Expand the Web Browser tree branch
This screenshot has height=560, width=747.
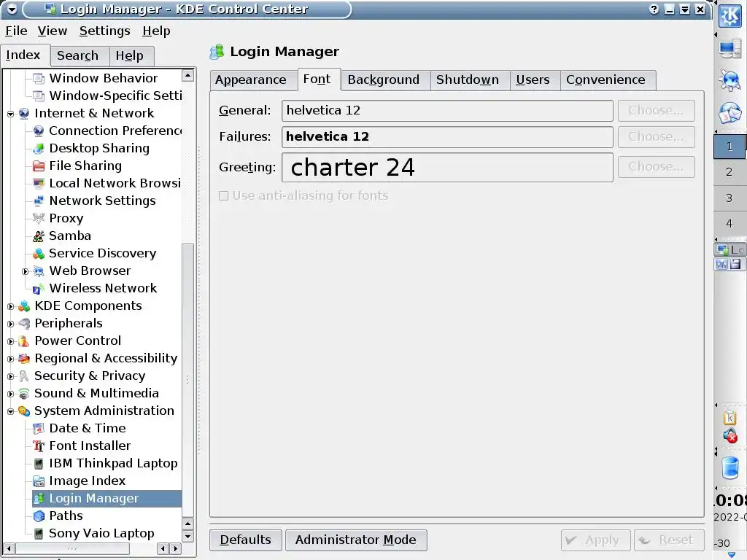click(x=26, y=271)
